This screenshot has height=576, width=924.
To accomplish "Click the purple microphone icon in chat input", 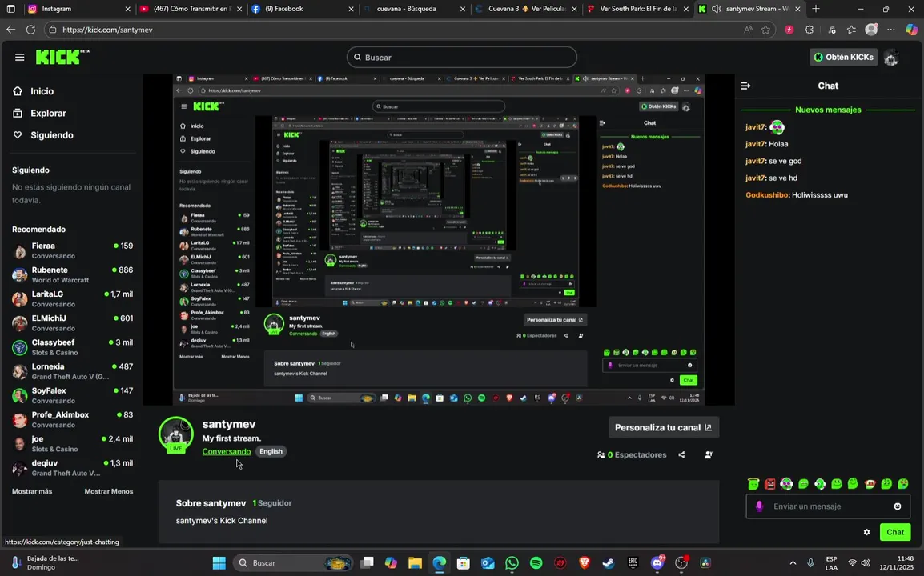I will 760,506.
